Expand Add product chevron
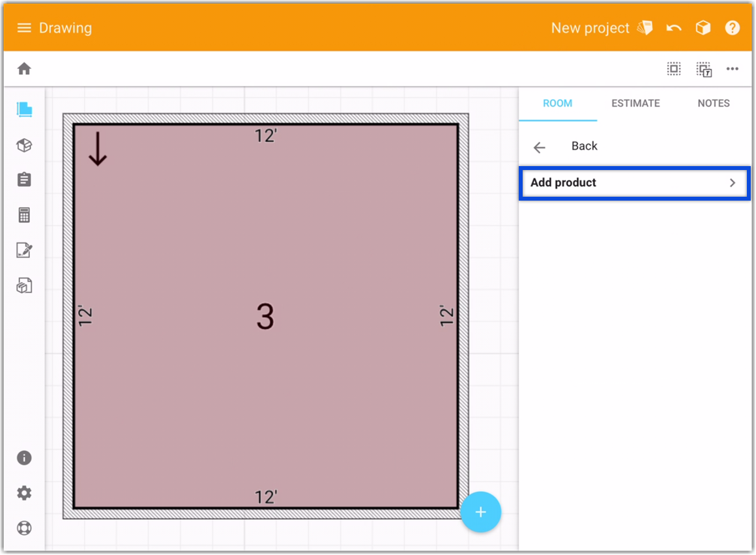The image size is (756, 555). (x=733, y=183)
